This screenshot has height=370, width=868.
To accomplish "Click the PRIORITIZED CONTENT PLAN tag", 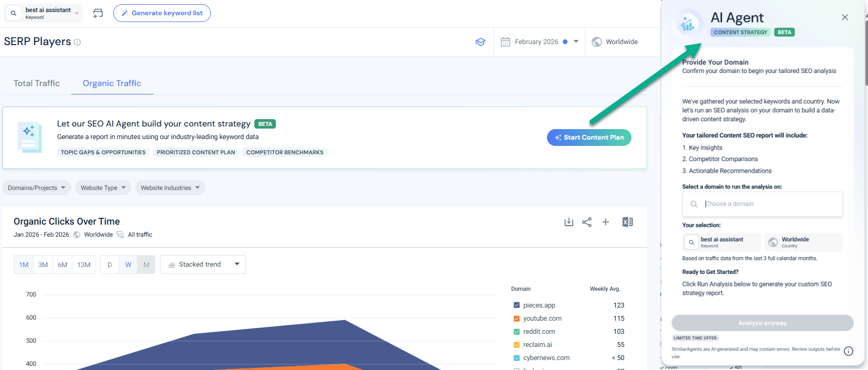I will (196, 152).
